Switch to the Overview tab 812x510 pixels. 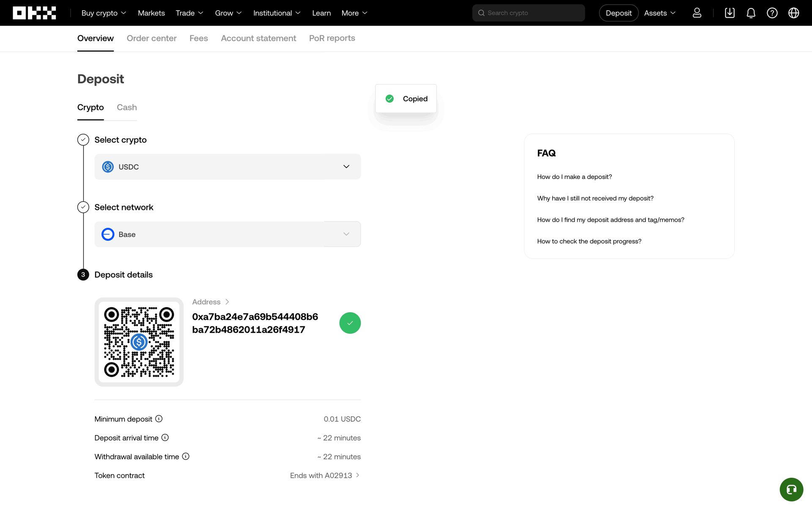pyautogui.click(x=96, y=38)
